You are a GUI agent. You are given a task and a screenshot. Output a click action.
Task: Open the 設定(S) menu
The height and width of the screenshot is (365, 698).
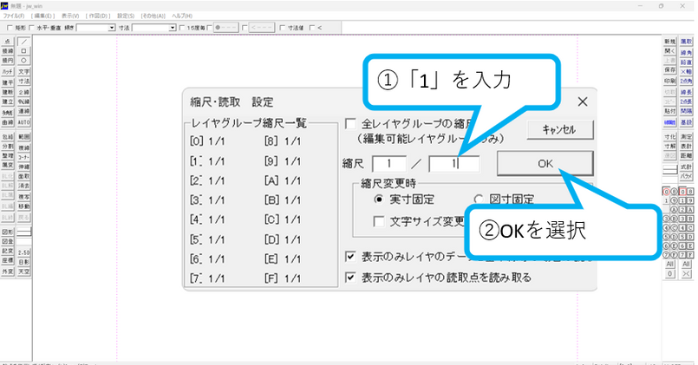126,16
